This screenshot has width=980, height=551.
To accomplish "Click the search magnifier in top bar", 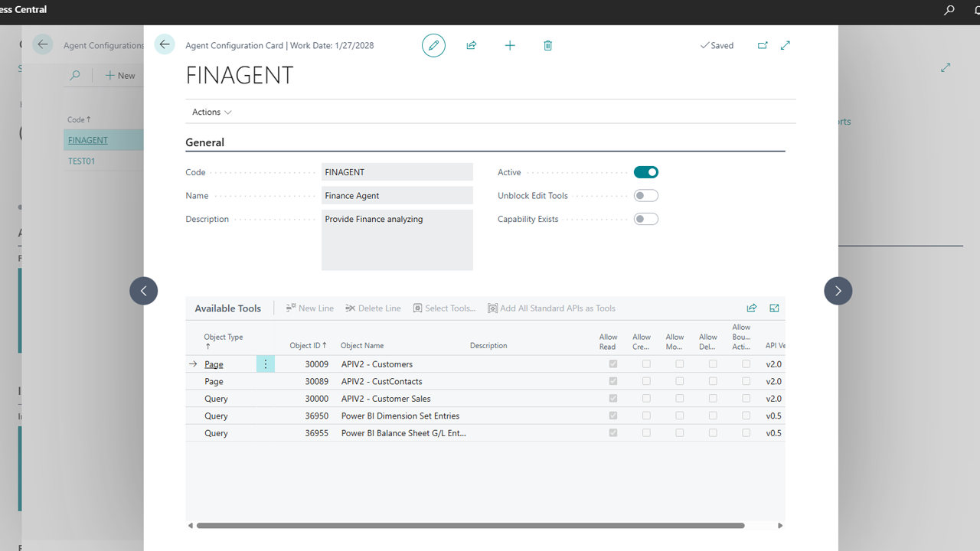I will tap(949, 10).
